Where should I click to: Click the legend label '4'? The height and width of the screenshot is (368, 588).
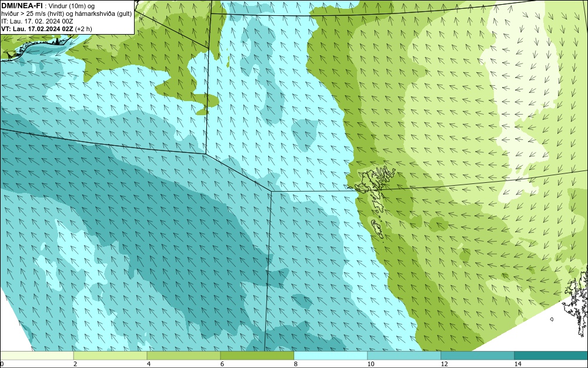point(149,364)
